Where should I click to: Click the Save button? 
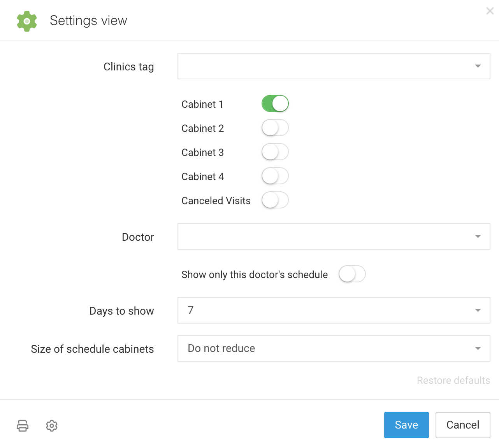click(406, 425)
